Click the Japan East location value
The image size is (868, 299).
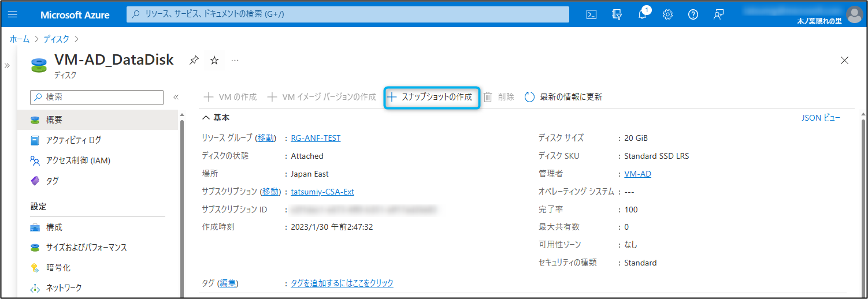click(310, 174)
